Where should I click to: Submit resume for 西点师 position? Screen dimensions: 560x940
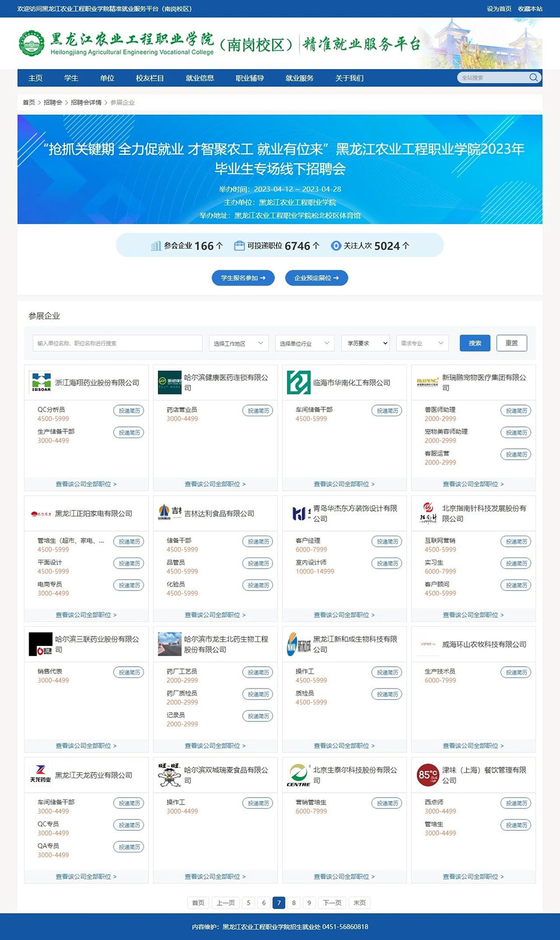tap(516, 803)
